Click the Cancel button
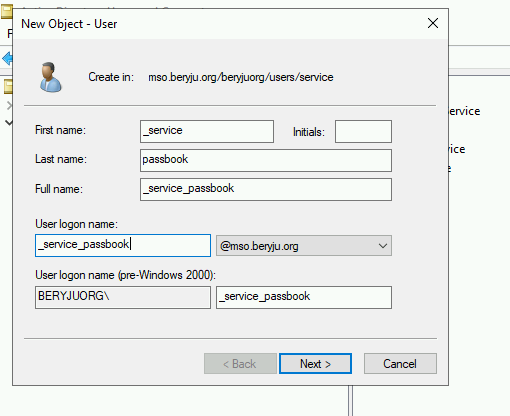This screenshot has width=510, height=416. pos(400,364)
